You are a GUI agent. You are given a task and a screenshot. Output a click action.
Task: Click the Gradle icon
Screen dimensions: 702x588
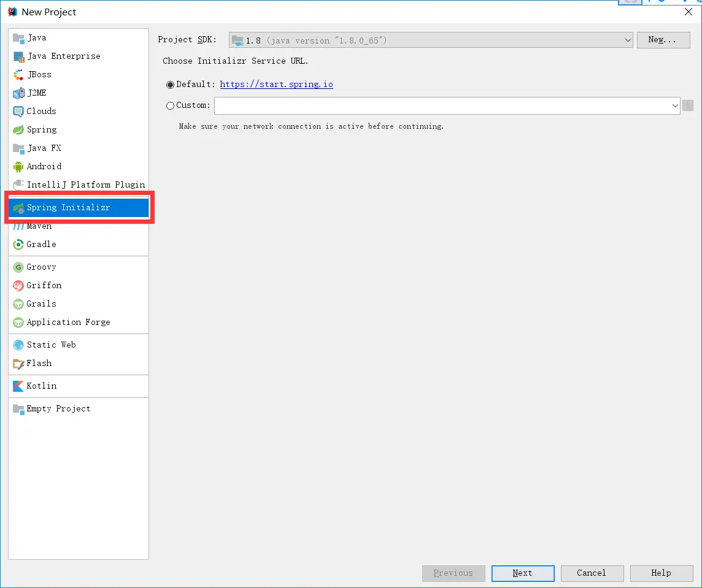click(18, 244)
